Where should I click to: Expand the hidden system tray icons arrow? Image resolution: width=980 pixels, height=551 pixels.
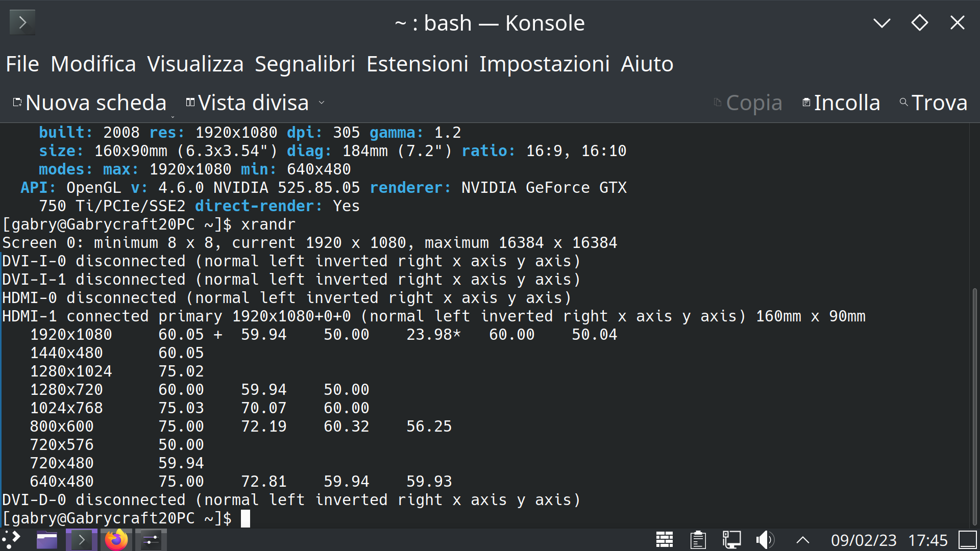(x=803, y=540)
